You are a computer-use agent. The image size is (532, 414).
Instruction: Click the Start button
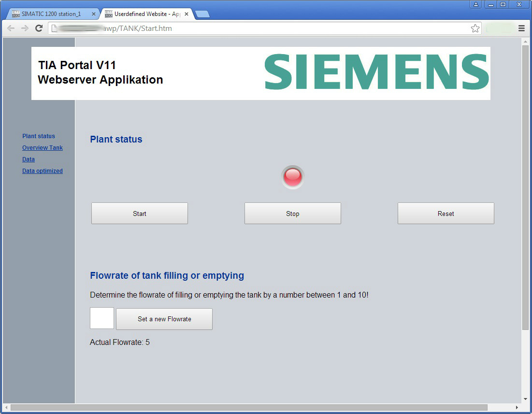point(140,213)
